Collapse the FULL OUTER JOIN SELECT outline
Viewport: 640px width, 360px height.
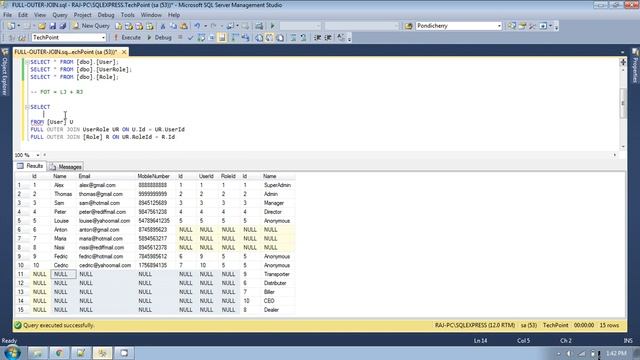[27, 107]
